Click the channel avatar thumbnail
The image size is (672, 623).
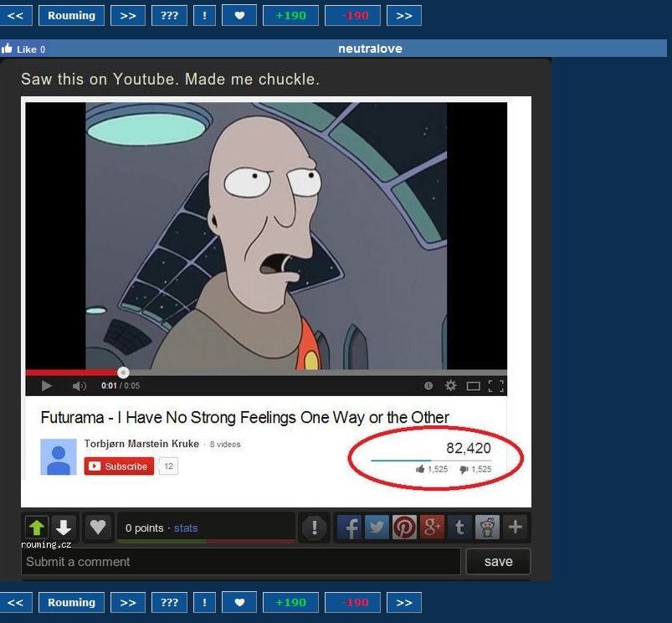(x=59, y=456)
